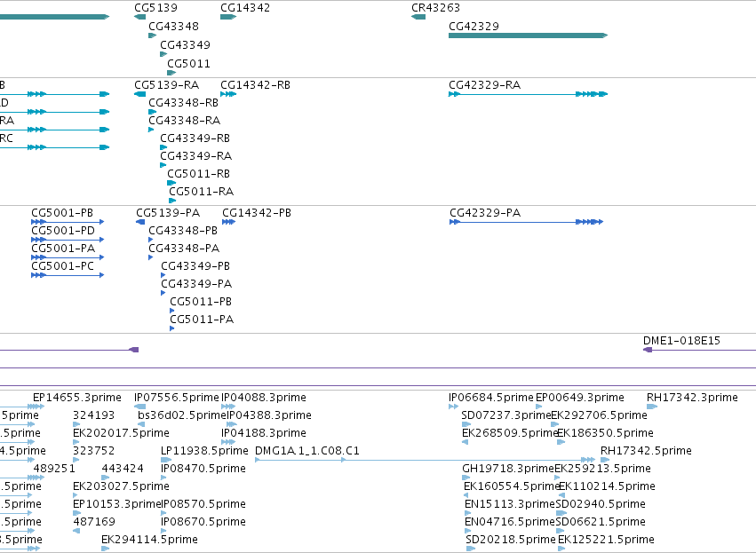This screenshot has width=756, height=553.
Task: Click EST RH17342.5prime
Action: tap(646, 451)
